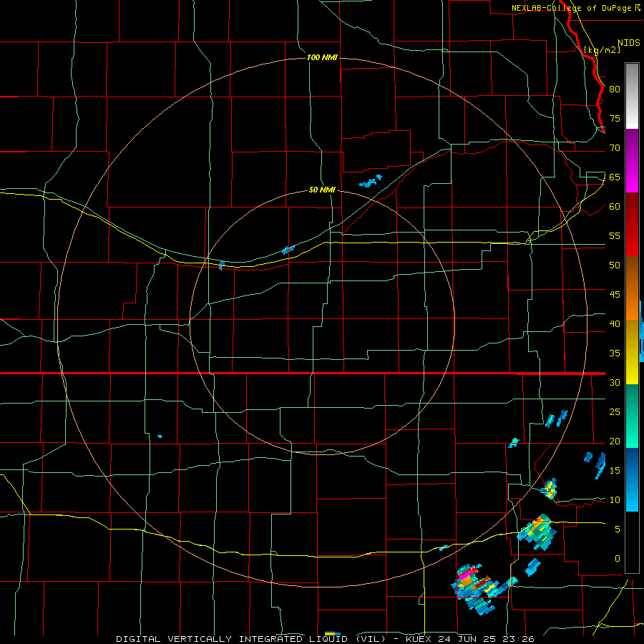644x644 pixels.
Task: Click the brown-orange segment of the color bar
Action: click(632, 288)
